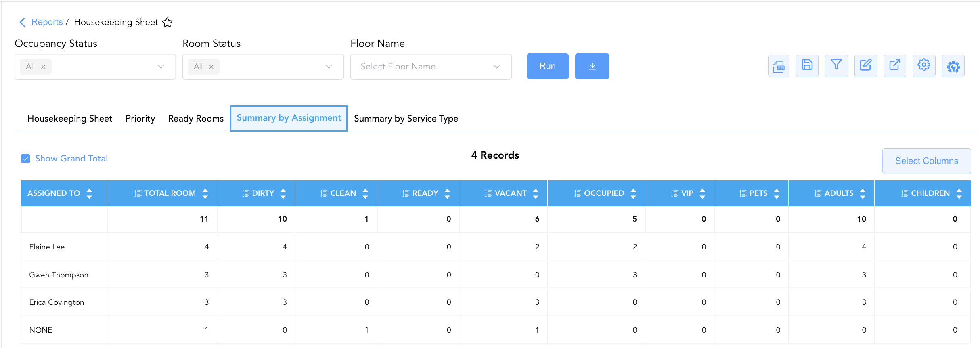Image resolution: width=980 pixels, height=348 pixels.
Task: Click sort arrows on Clean column
Action: pos(365,193)
